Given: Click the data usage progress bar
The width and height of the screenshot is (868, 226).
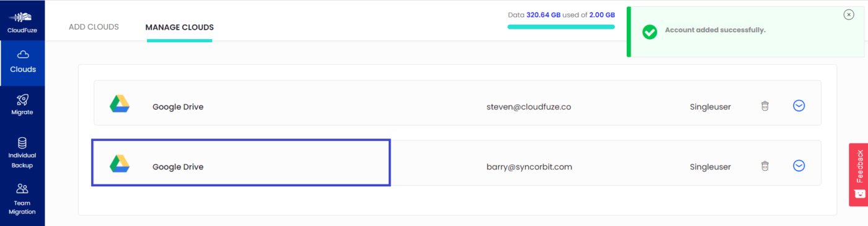Looking at the screenshot, I should click(x=561, y=27).
